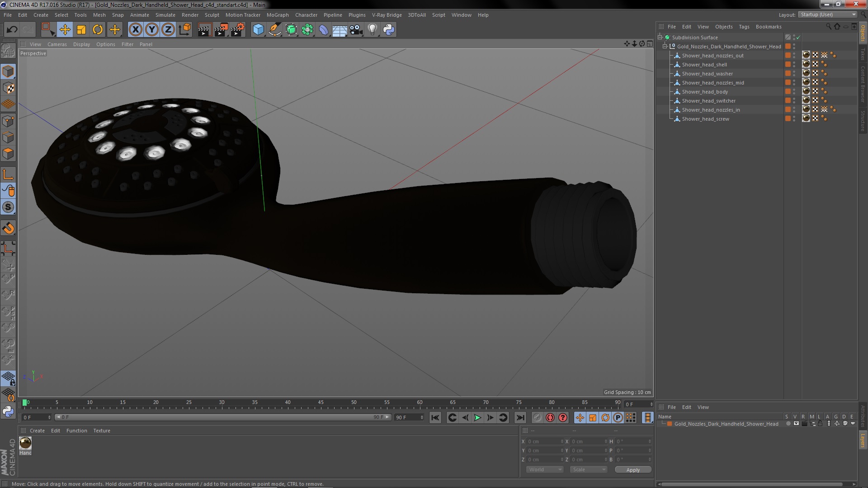The image size is (868, 488).
Task: Select the Scale tool
Action: [x=81, y=30]
